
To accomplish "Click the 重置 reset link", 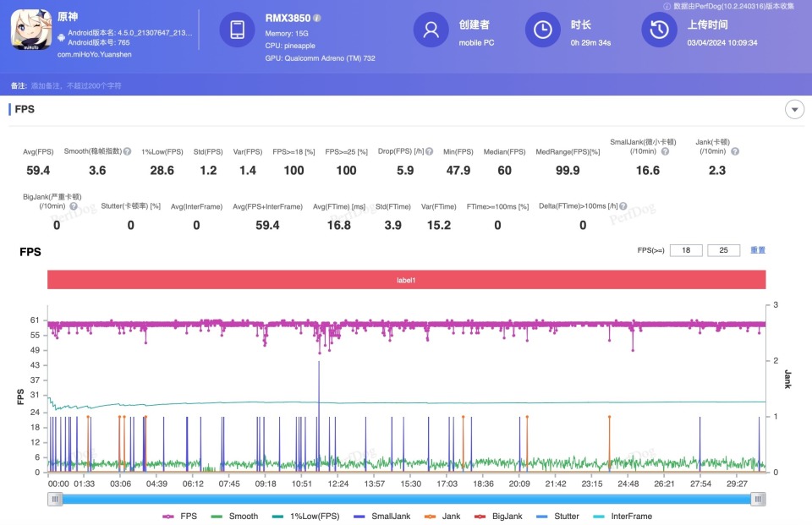I will tap(758, 250).
